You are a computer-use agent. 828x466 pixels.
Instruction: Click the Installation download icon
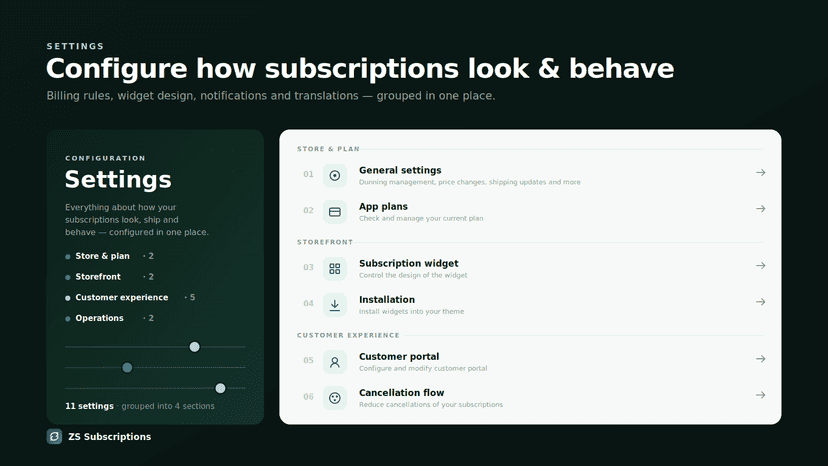tap(335, 305)
